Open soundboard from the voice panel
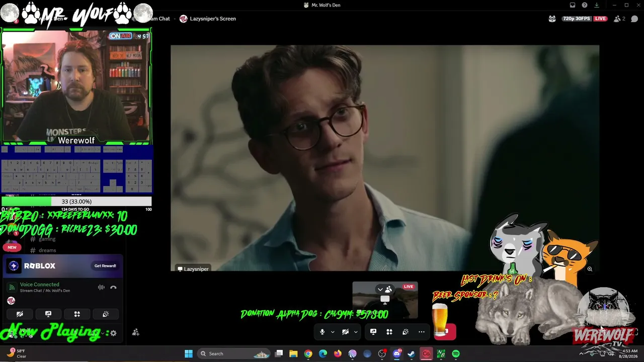This screenshot has height=362, width=644. coord(106,314)
